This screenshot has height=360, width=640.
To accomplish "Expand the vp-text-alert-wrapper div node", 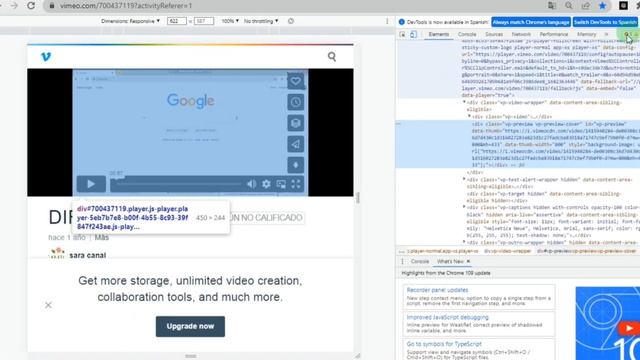I will point(464,179).
